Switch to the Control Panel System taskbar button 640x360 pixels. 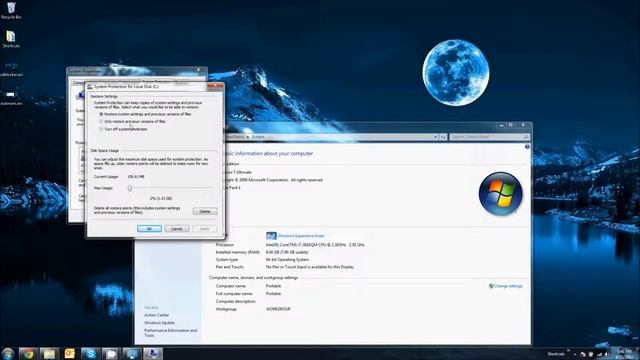pos(132,353)
